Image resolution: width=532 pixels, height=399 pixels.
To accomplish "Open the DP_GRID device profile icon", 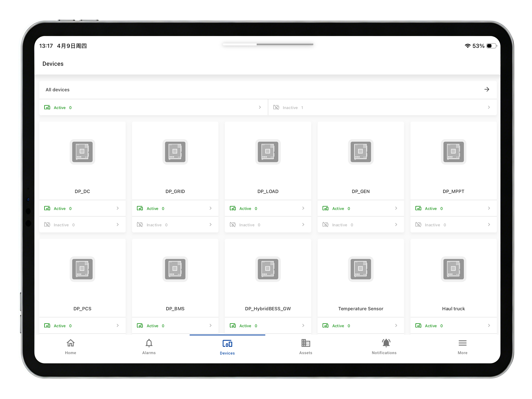I will 175,152.
